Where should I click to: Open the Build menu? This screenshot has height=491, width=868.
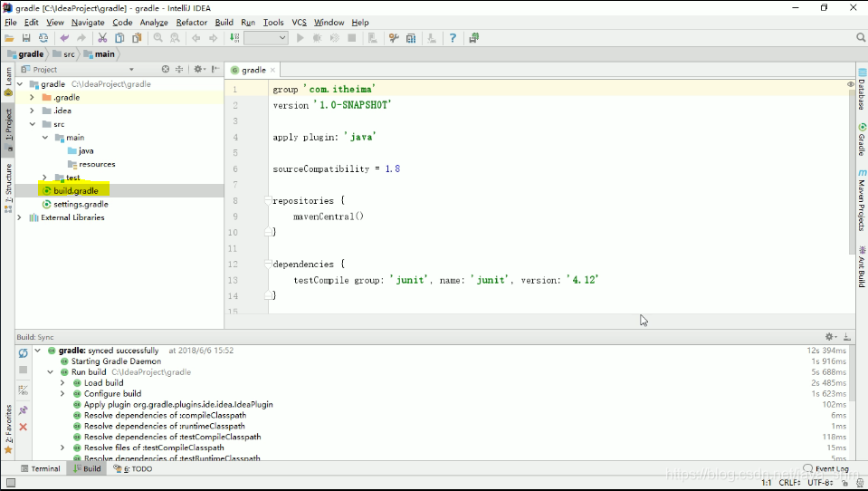[x=224, y=23]
